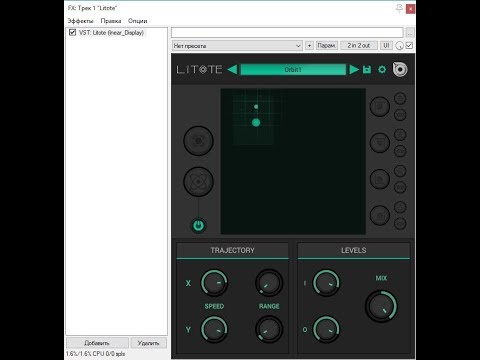
Task: Click the upper small button beside the first slot
Action: 400,98
